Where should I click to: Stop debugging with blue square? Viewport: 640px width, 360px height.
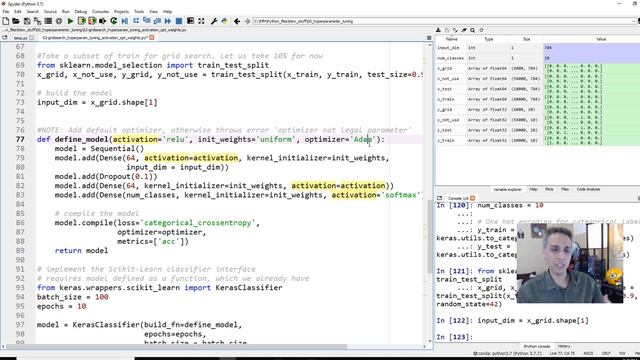(x=179, y=21)
